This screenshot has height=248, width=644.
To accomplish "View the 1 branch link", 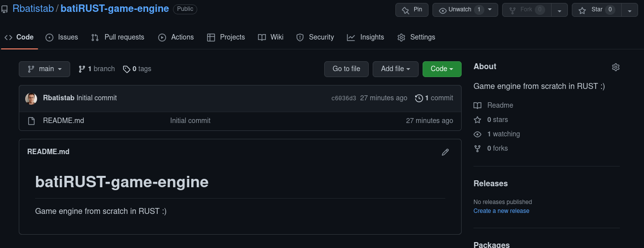I will click(97, 69).
